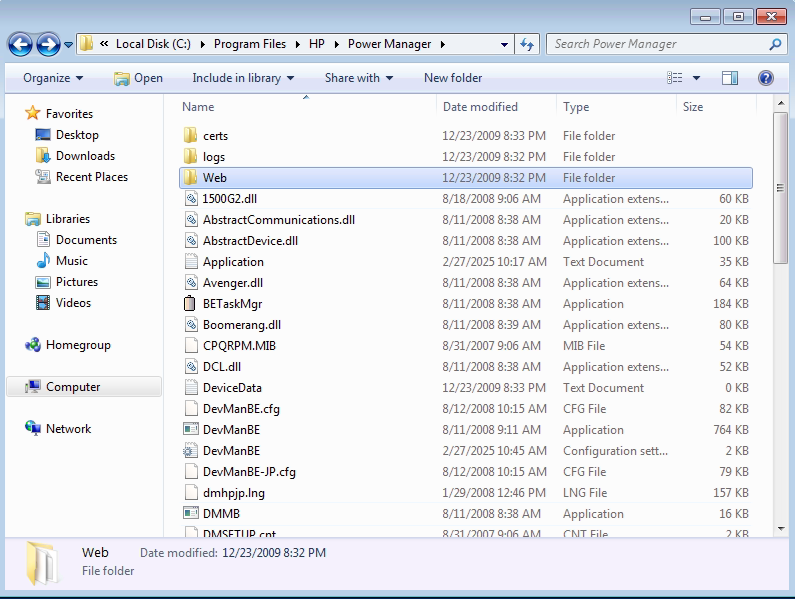The width and height of the screenshot is (795, 599).
Task: Expand arrow after Power Manager breadcrumb
Action: (x=443, y=45)
